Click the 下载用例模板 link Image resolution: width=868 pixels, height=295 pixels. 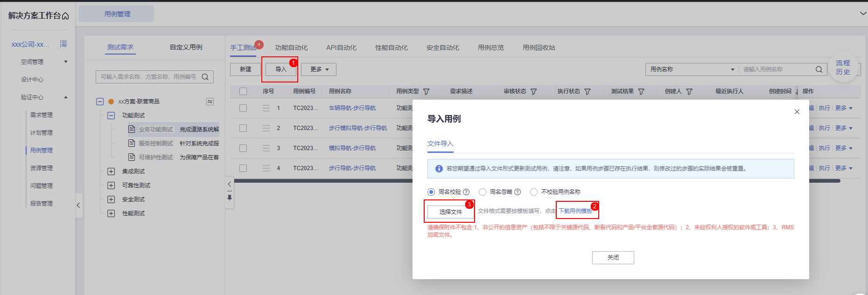576,211
